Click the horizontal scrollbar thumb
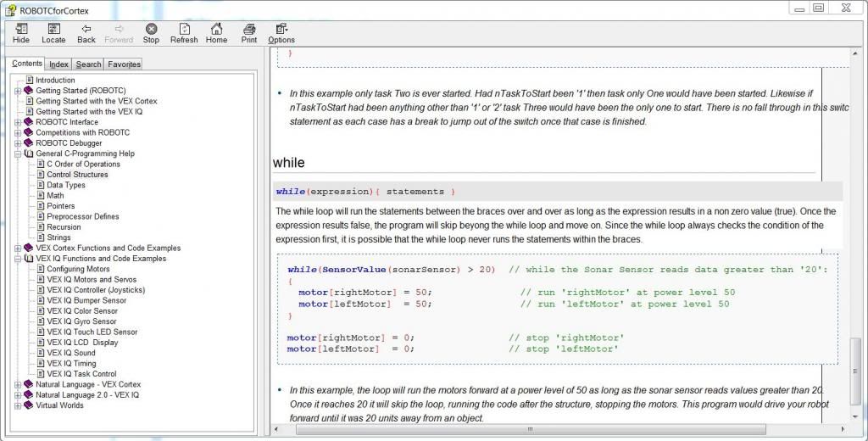 point(531,429)
